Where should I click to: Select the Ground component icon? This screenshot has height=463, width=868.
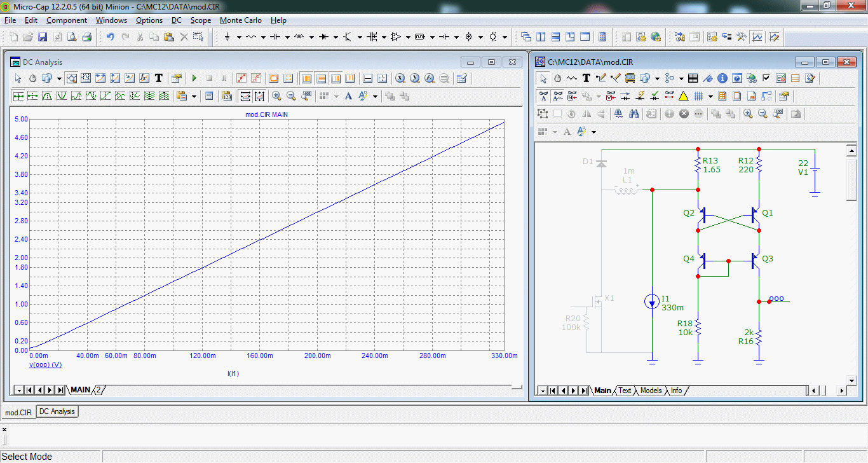(x=227, y=37)
